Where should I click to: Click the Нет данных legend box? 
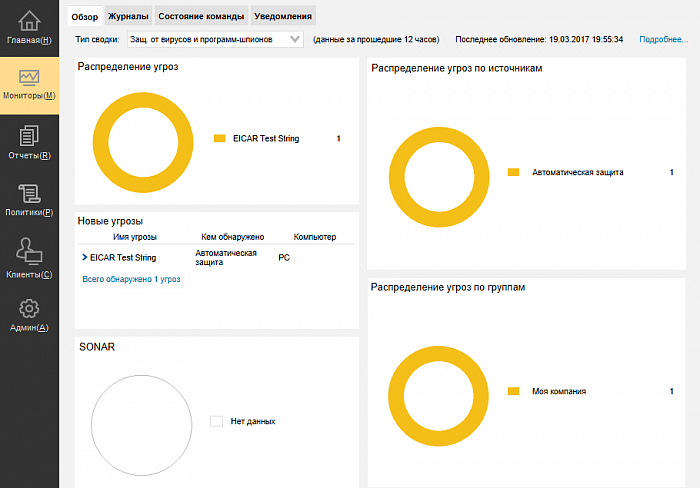216,421
